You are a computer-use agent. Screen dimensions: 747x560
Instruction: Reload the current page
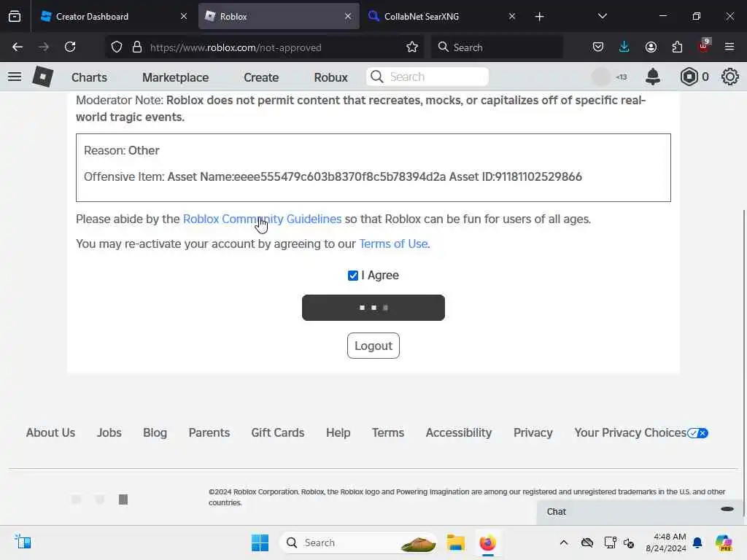pos(70,47)
